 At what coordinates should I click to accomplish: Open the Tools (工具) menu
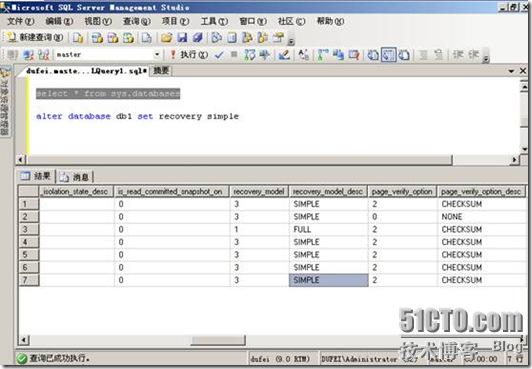pos(214,21)
